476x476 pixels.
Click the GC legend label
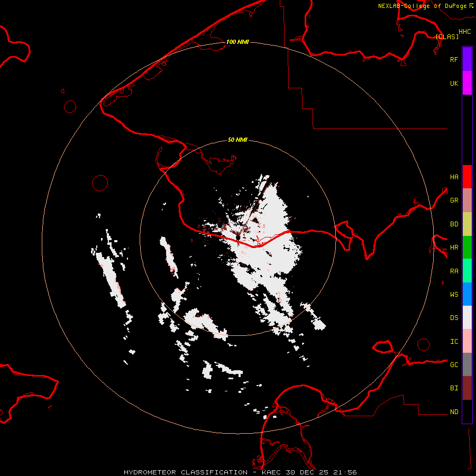coord(454,364)
